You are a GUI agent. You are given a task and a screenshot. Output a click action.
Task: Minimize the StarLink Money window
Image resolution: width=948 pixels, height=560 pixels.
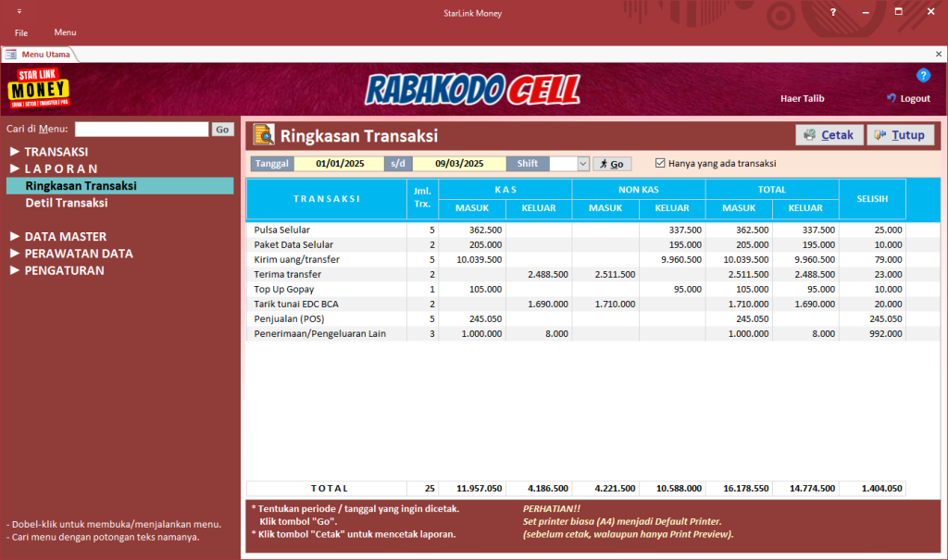coord(866,12)
